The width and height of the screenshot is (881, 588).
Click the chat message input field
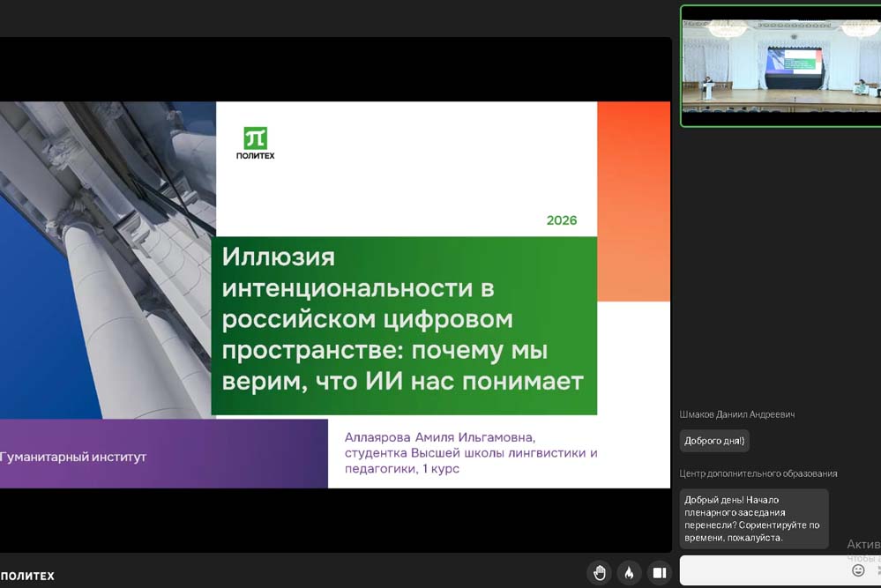point(763,570)
